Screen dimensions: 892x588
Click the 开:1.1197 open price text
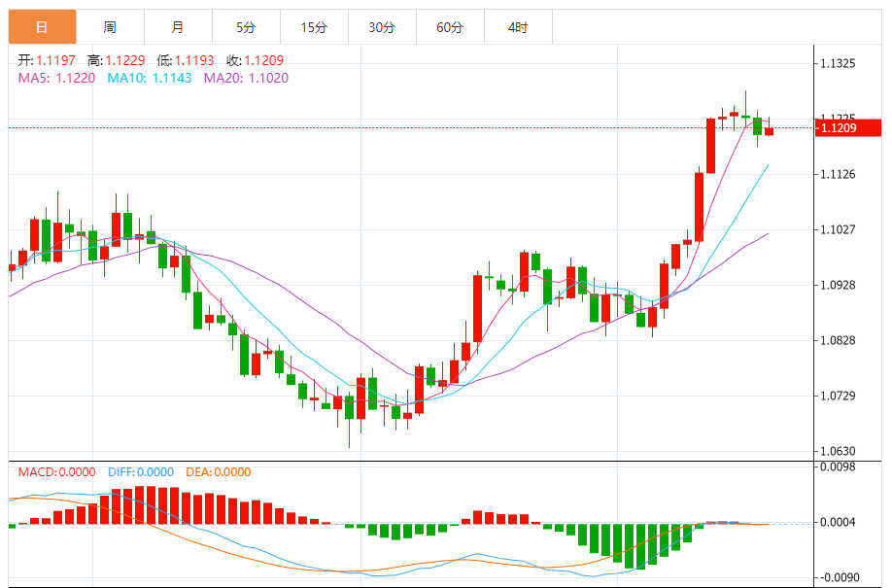pyautogui.click(x=47, y=60)
